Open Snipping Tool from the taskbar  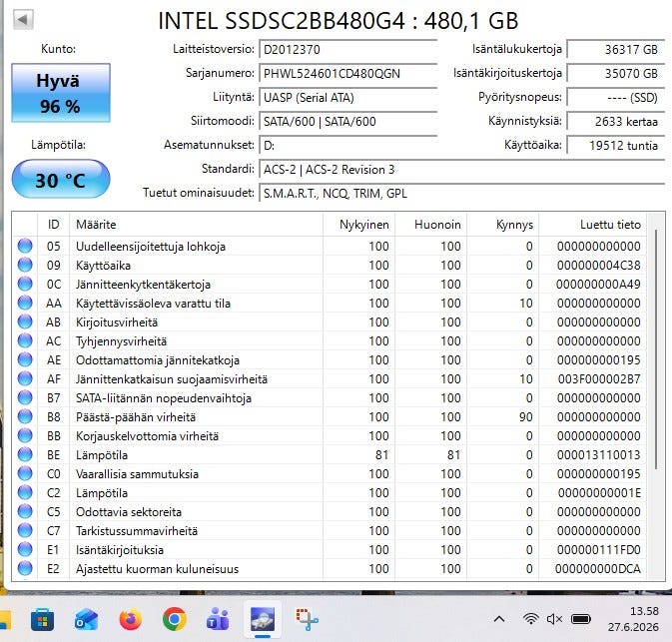coord(307,619)
